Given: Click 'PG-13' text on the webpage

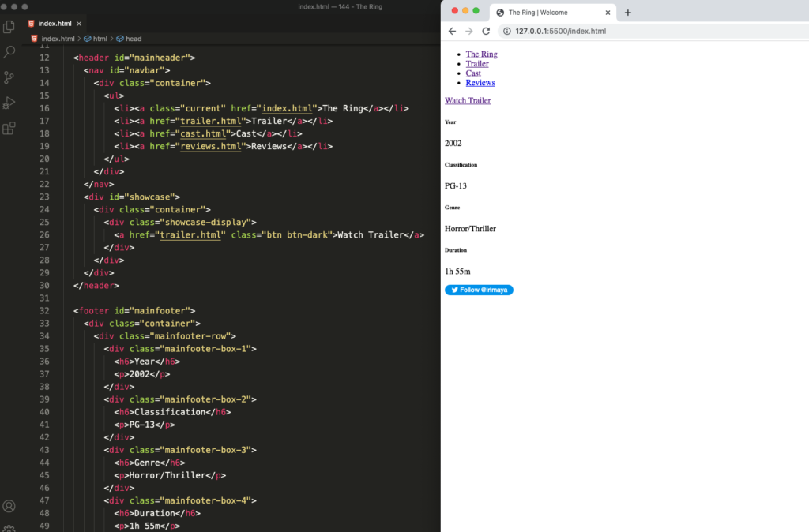Looking at the screenshot, I should (456, 186).
